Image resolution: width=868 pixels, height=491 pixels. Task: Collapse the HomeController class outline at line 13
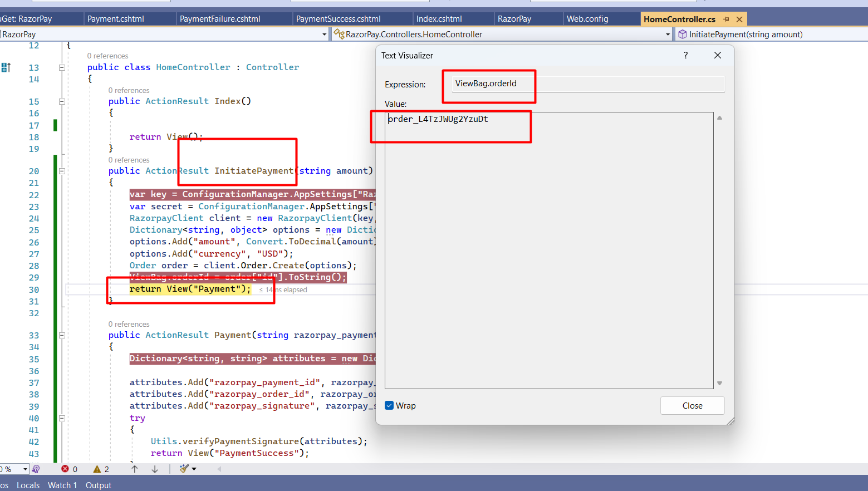62,67
